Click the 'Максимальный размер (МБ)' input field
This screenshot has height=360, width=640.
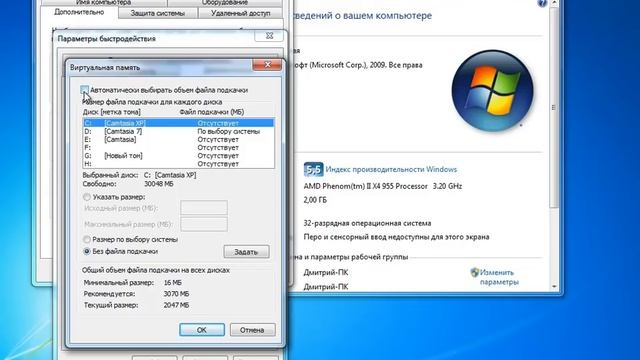tap(204, 224)
